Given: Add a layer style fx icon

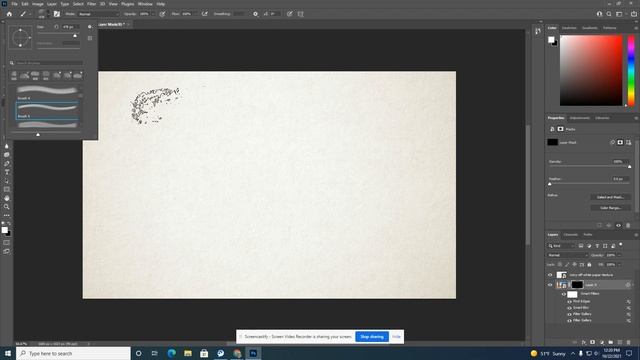Looking at the screenshot, I should pyautogui.click(x=584, y=342).
